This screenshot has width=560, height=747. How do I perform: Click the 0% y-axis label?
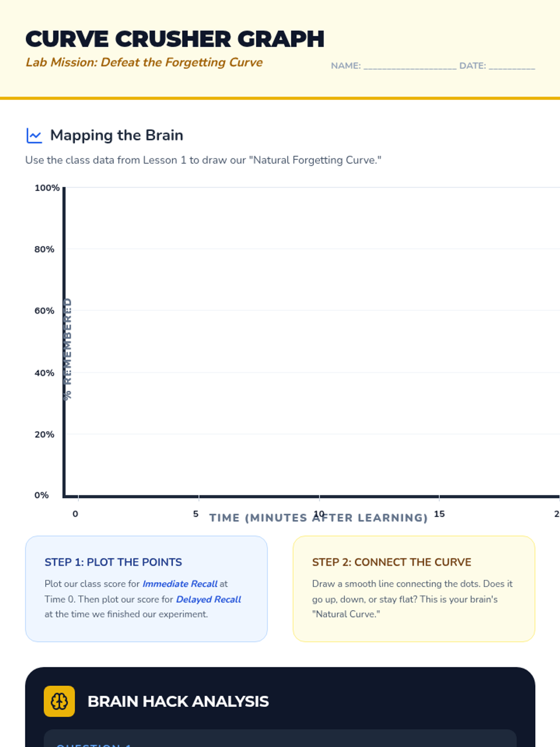tap(42, 495)
